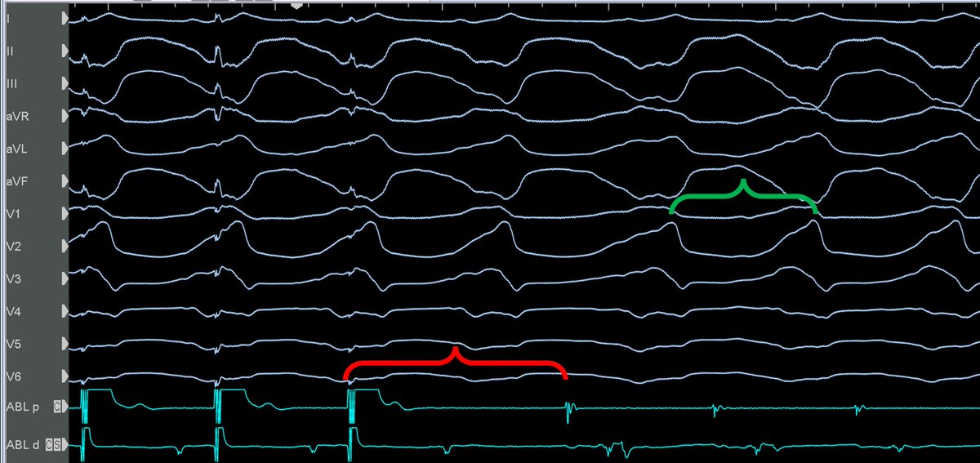Image resolution: width=980 pixels, height=463 pixels.
Task: Click the CS badge beside ABL d
Action: (x=54, y=445)
